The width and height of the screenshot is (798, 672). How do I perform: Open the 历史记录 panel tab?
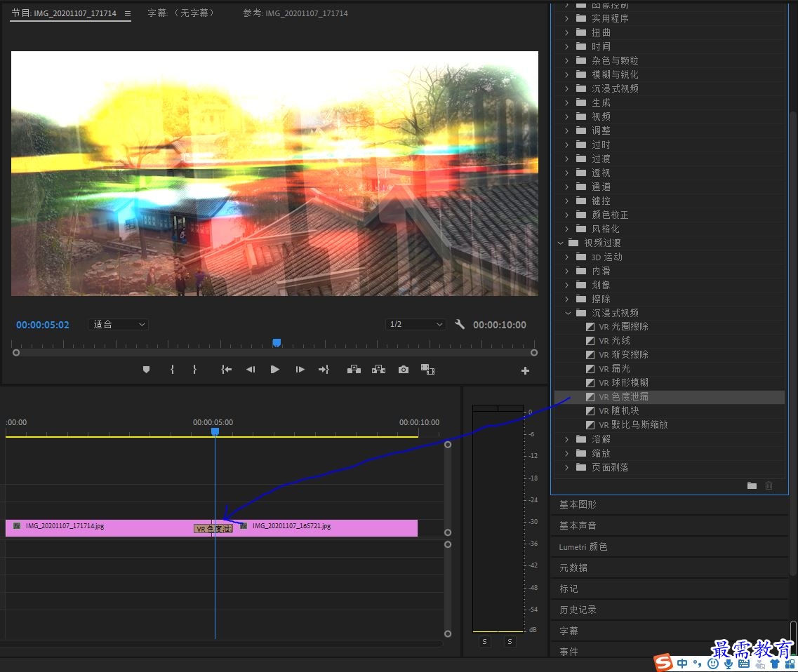[578, 610]
